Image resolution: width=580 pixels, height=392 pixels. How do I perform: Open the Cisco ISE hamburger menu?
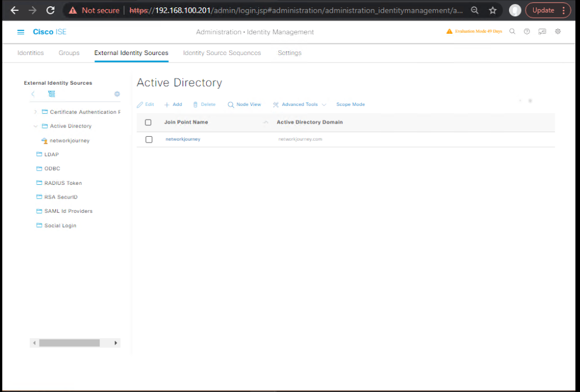(21, 32)
